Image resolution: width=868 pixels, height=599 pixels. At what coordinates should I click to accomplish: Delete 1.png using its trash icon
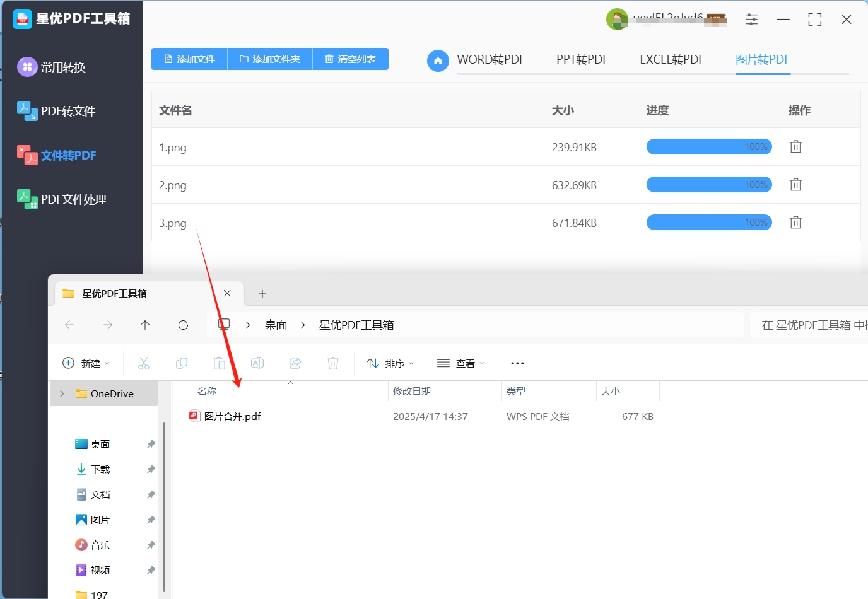click(795, 146)
